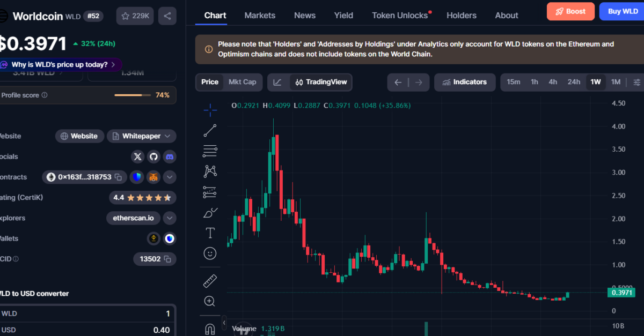Set chart interval to 24h
Viewport: 644px width, 336px height.
point(574,82)
